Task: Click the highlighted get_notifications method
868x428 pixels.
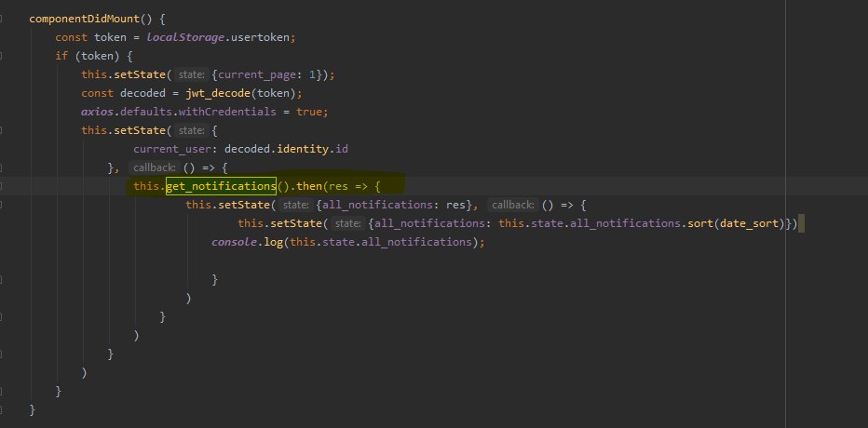Action: pyautogui.click(x=221, y=186)
